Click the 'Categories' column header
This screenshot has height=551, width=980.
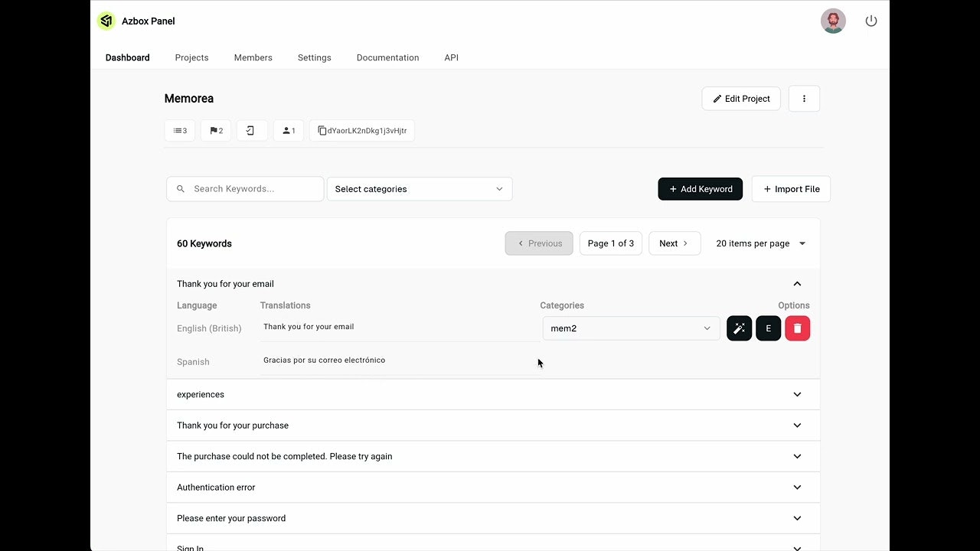(562, 305)
